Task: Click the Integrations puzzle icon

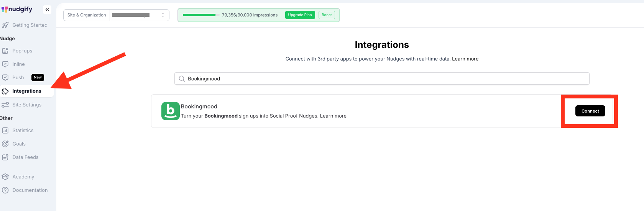Action: (5, 91)
